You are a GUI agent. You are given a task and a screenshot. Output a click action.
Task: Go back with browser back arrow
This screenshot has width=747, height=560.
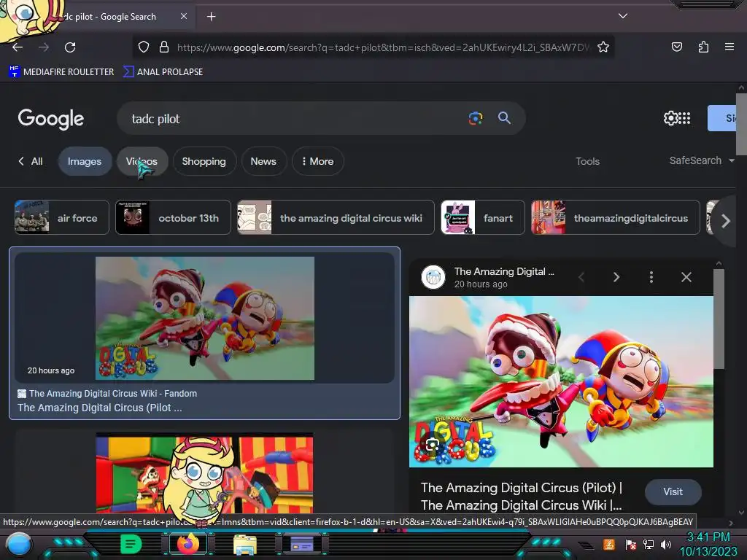(18, 47)
